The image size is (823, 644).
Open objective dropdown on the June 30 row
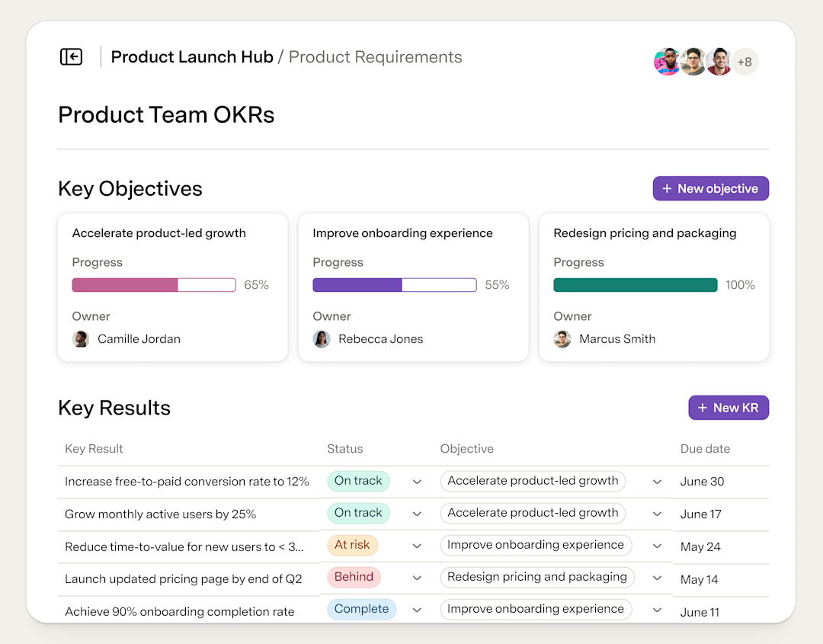click(x=657, y=482)
